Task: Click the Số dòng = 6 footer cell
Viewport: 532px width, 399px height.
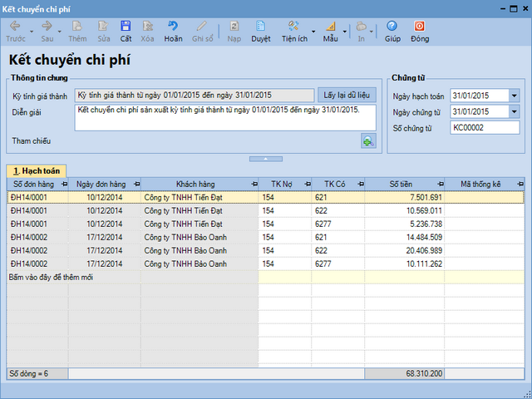Action: tap(37, 373)
